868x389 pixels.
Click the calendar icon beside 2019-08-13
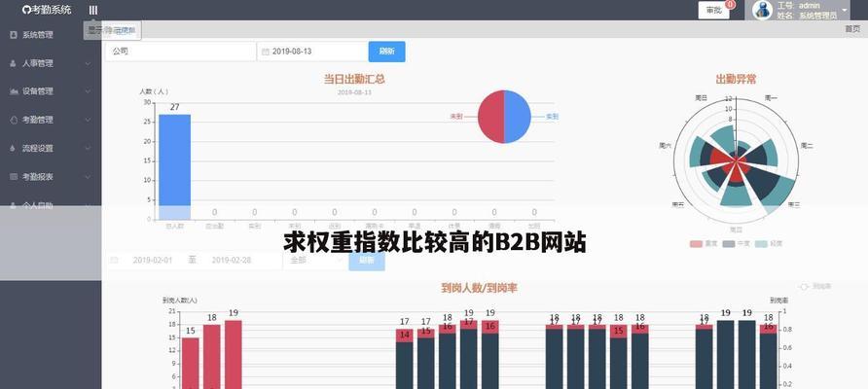(x=265, y=52)
